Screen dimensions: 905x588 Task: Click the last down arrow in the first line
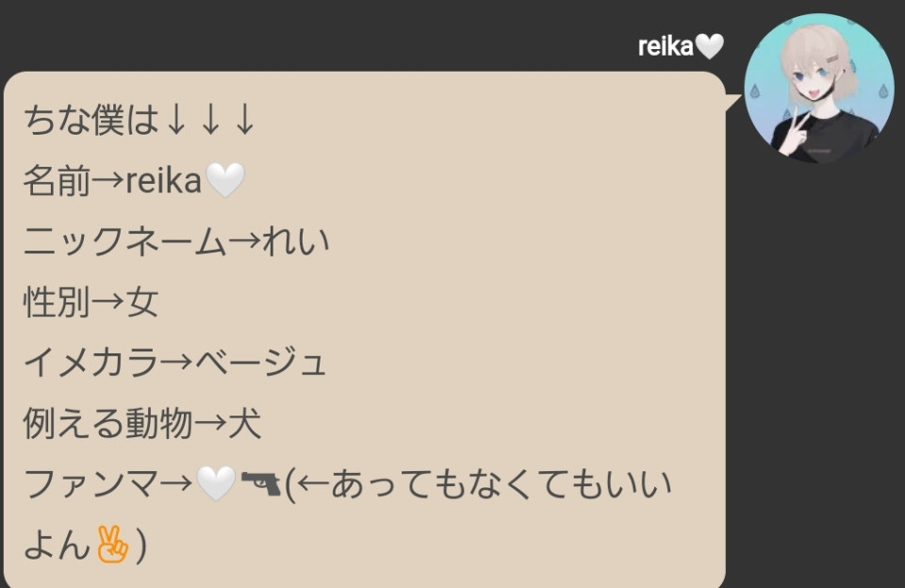[x=245, y=120]
